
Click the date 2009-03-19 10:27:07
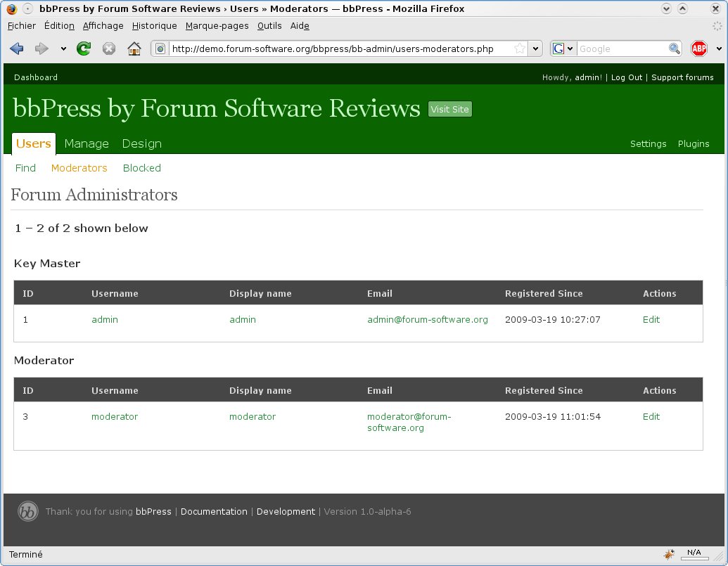click(x=552, y=320)
